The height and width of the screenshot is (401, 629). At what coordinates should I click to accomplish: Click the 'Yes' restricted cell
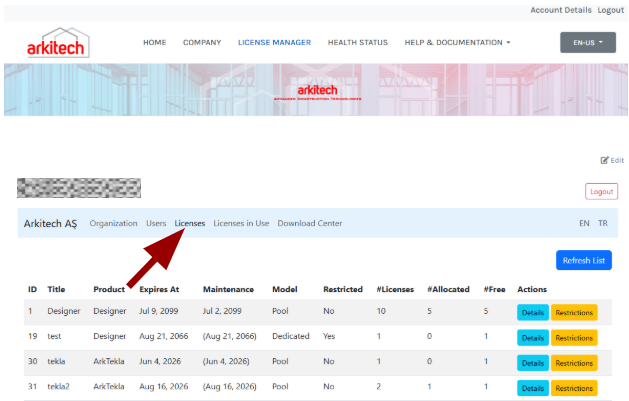329,336
